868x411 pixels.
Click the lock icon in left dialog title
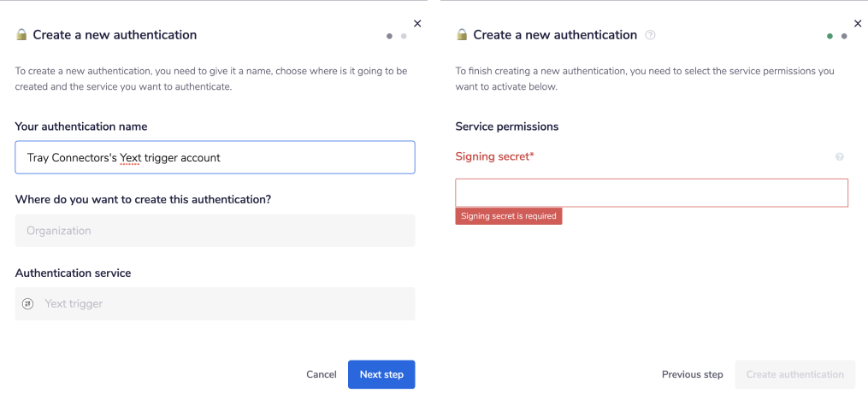click(21, 35)
